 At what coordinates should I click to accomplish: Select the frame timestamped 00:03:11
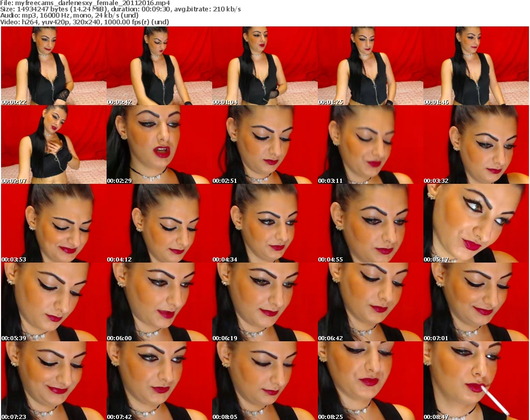click(x=371, y=144)
